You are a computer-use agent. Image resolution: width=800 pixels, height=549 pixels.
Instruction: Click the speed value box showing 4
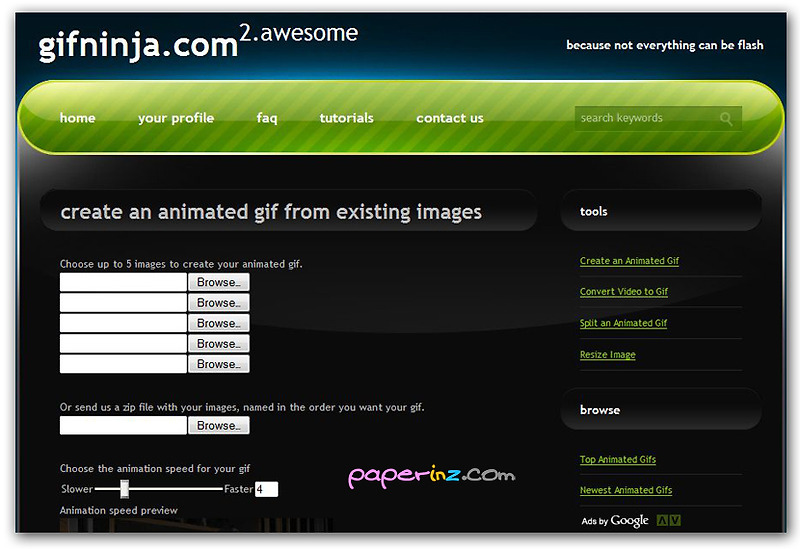tap(266, 489)
